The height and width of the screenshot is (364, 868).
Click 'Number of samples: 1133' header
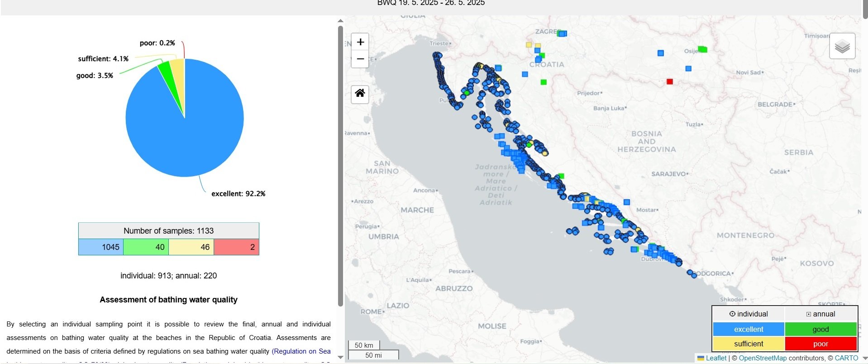pos(169,231)
